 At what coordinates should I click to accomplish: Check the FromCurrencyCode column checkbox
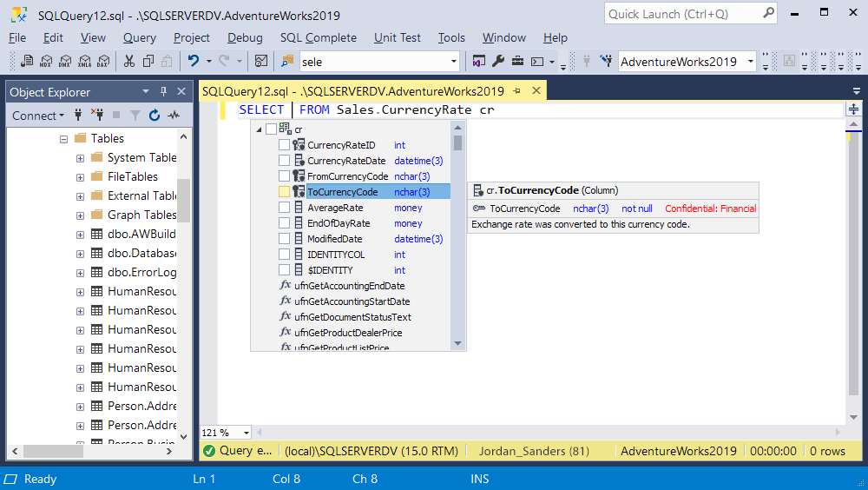pos(284,175)
